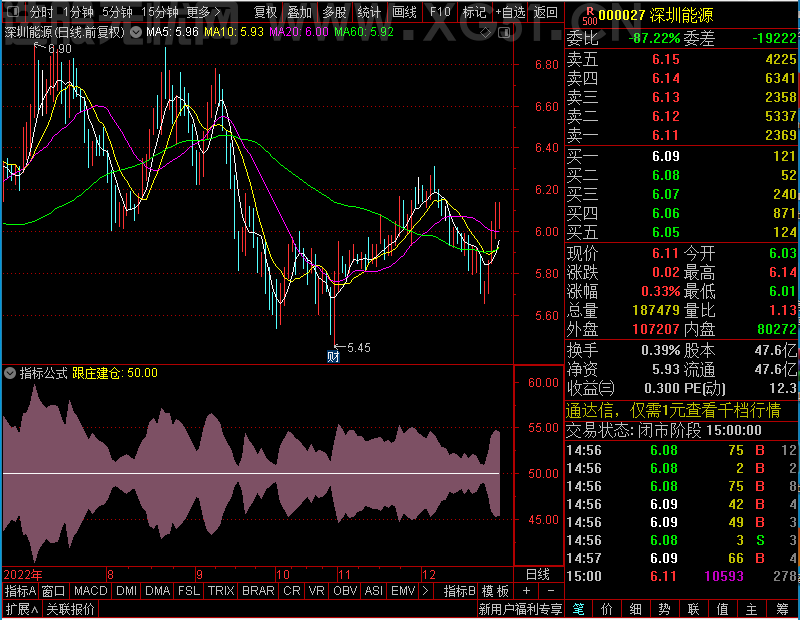This screenshot has width=800, height=620.
Task: Select 1分钟 period
Action: [x=78, y=12]
